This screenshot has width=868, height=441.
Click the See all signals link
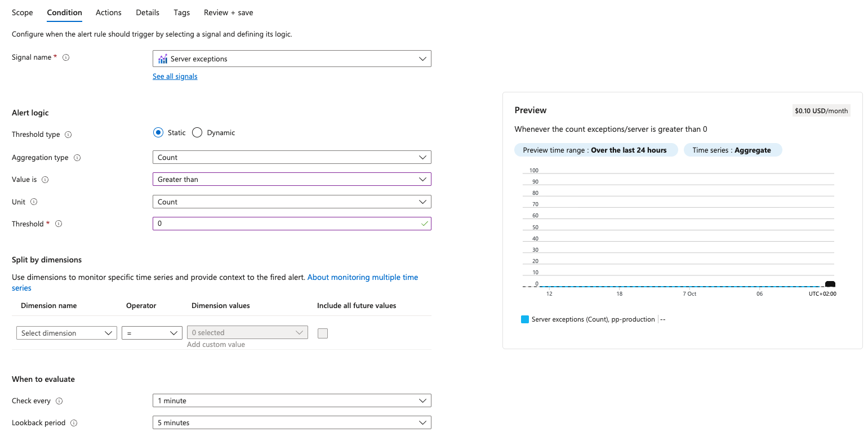click(175, 77)
